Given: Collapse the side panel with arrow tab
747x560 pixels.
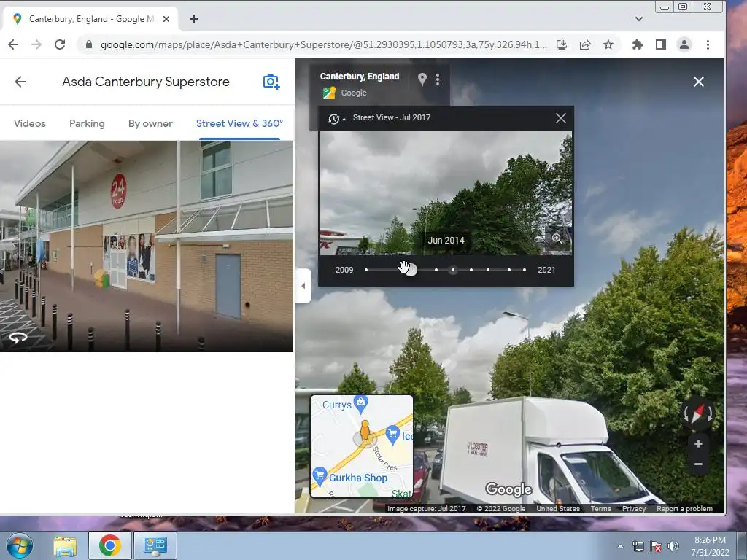Looking at the screenshot, I should [303, 286].
